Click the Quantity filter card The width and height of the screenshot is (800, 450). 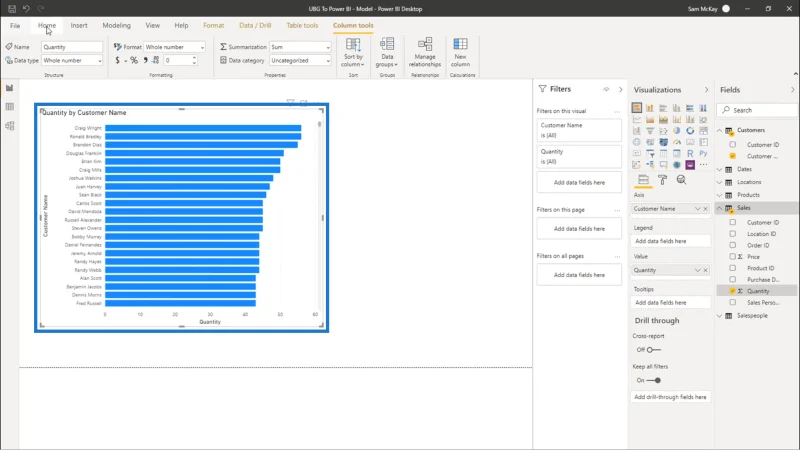point(579,157)
